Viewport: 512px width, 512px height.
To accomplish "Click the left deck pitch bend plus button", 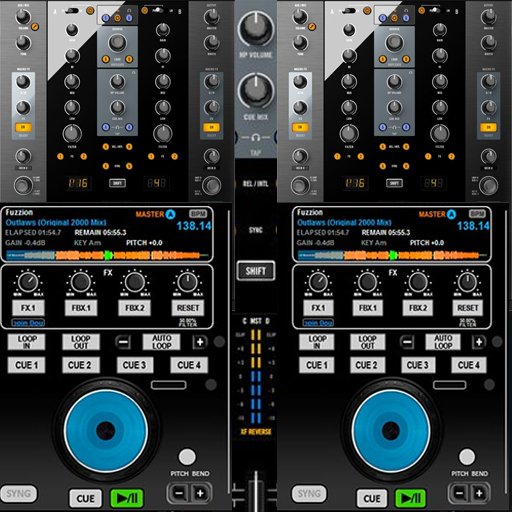I will (x=200, y=493).
